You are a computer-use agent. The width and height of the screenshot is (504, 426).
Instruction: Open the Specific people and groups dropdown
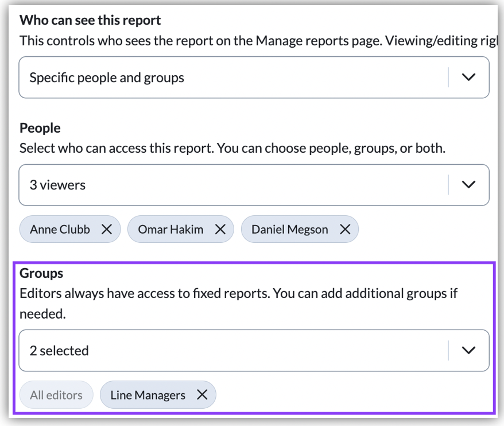tap(230, 77)
